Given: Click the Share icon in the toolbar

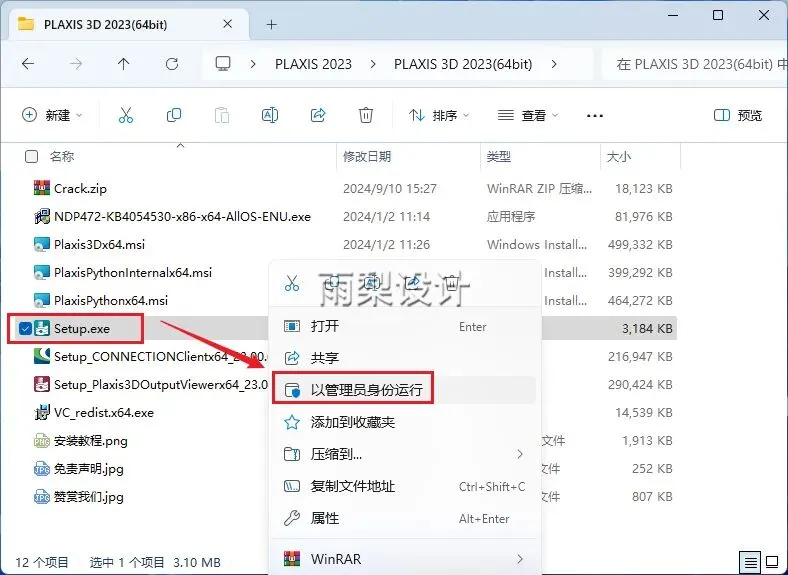Looking at the screenshot, I should point(318,115).
